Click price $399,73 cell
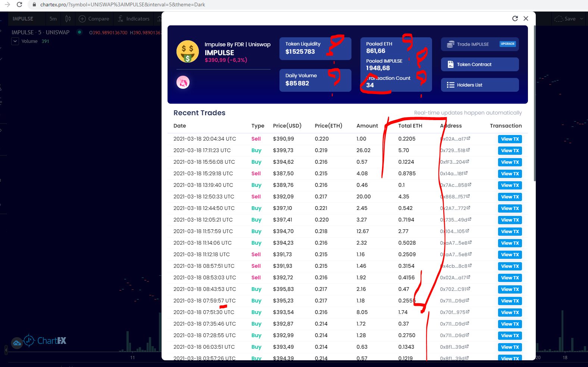588x367 pixels. pyautogui.click(x=283, y=150)
